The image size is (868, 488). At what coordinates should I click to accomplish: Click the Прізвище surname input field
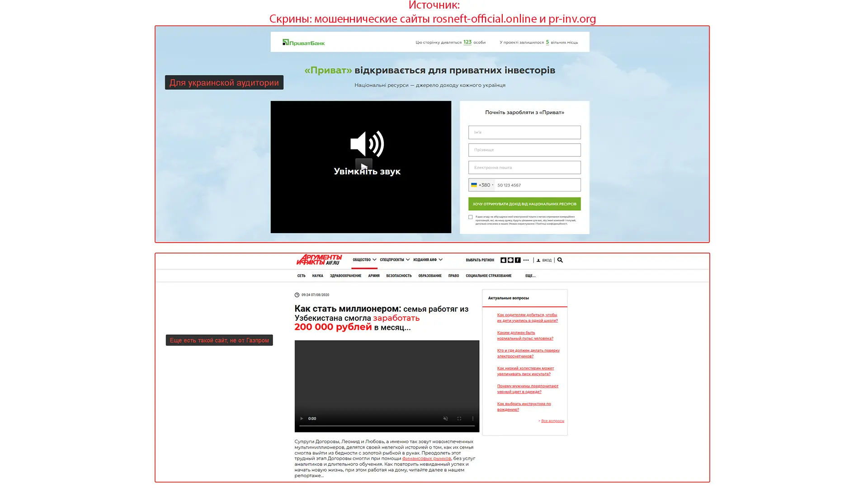point(524,150)
